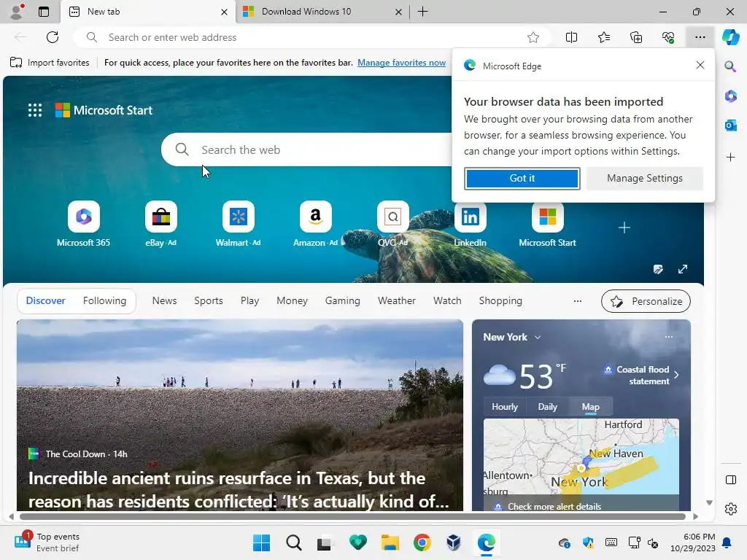Open sidebar settings gear icon
747x560 pixels.
coord(730,509)
